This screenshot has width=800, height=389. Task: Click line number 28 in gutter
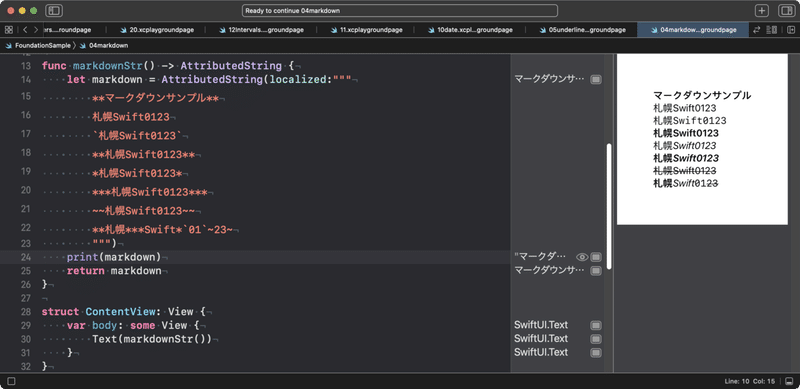coord(26,312)
